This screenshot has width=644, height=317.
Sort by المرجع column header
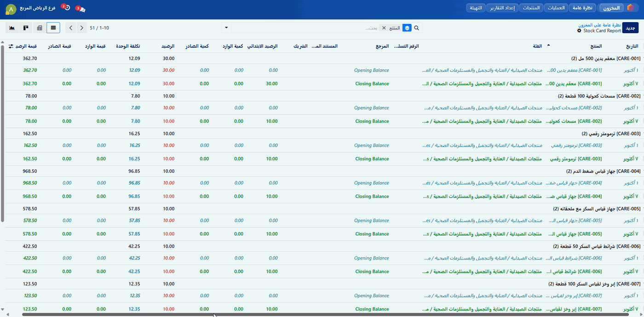pos(382,46)
